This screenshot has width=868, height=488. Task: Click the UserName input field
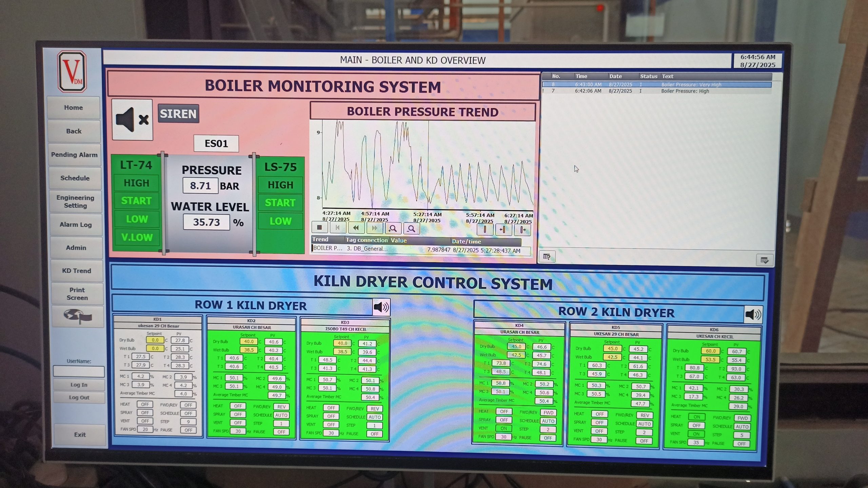[79, 371]
